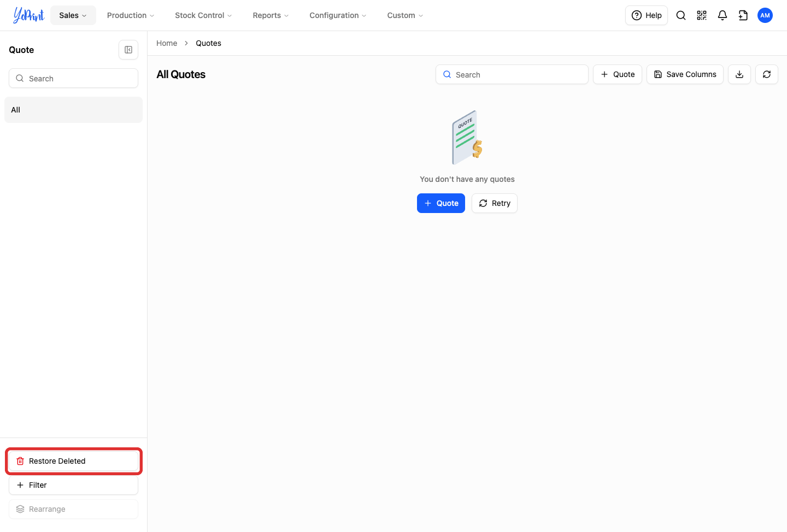
Task: Focus the sidebar Search field
Action: (x=73, y=78)
